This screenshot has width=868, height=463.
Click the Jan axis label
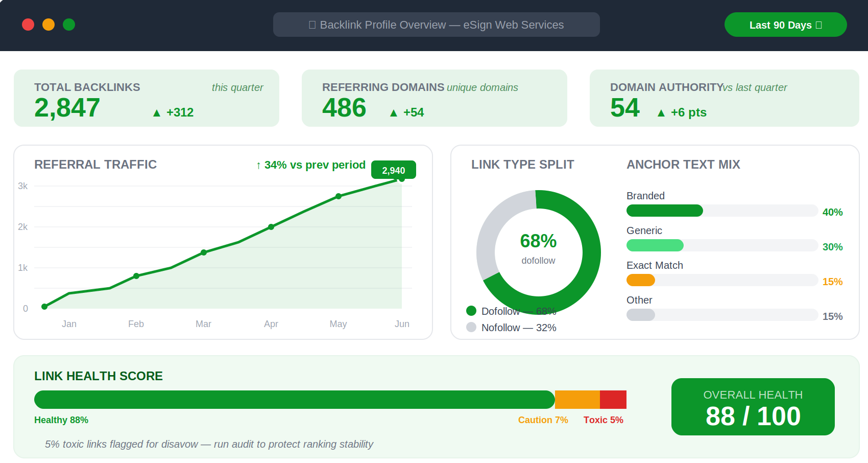(69, 324)
